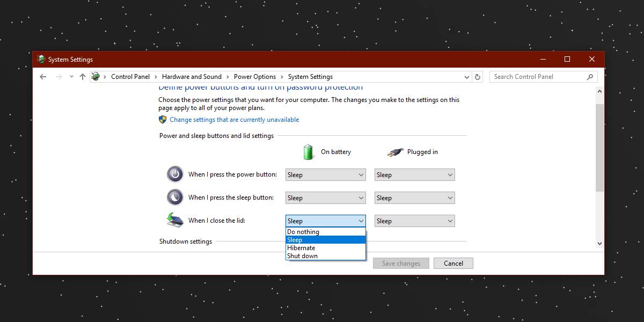The image size is (644, 322).
Task: Click the shield icon beside change settings
Action: pyautogui.click(x=163, y=120)
